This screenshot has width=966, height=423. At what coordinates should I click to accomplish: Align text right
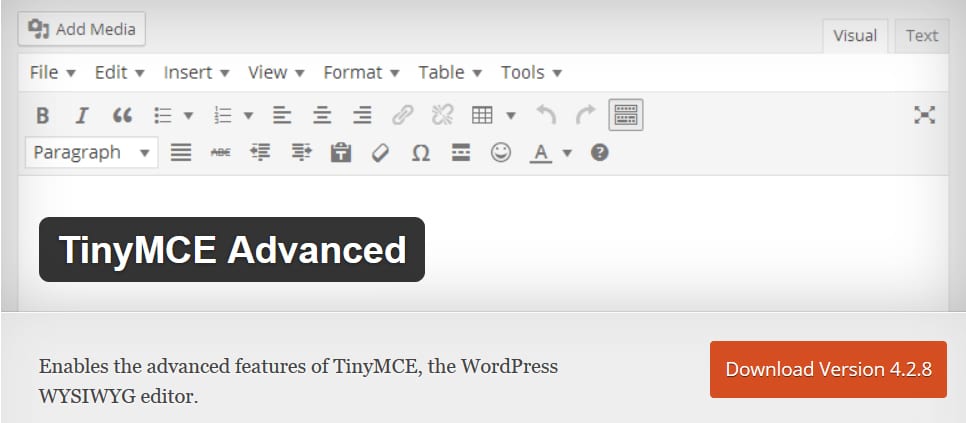point(362,115)
